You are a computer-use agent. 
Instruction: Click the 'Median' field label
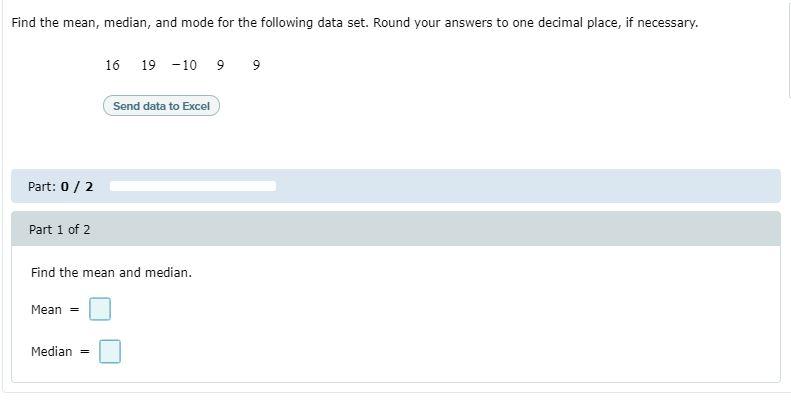click(x=51, y=351)
